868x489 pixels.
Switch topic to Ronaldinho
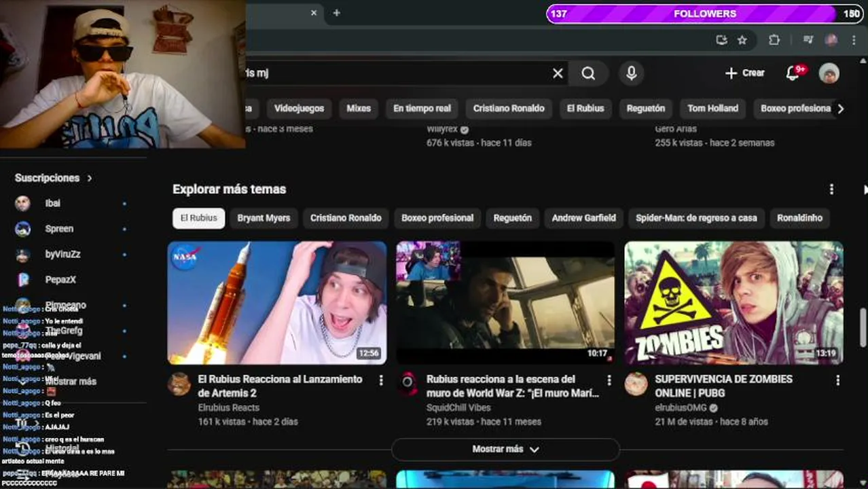tap(799, 218)
